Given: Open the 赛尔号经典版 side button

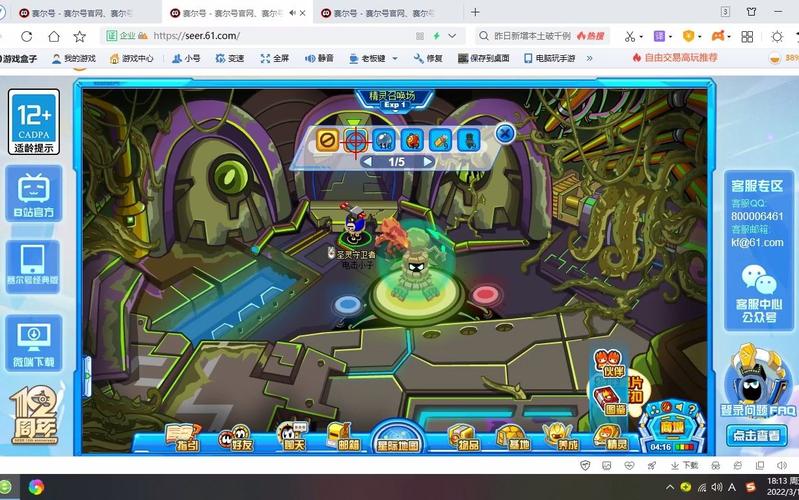Looking at the screenshot, I should point(33,267).
